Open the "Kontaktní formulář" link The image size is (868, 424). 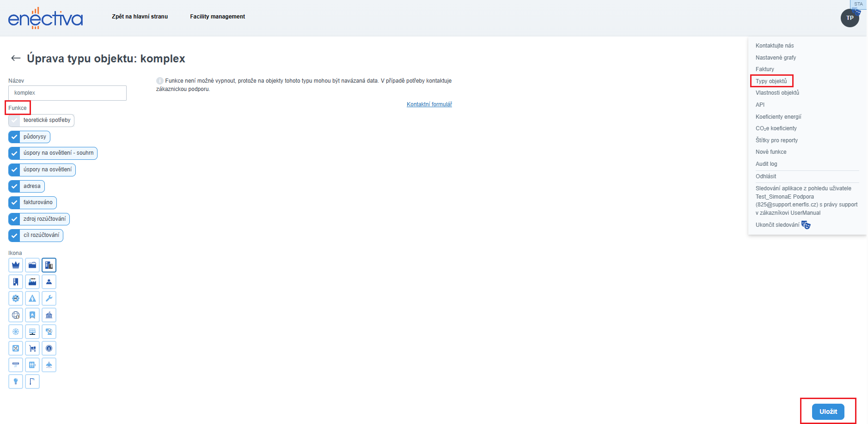pos(429,104)
